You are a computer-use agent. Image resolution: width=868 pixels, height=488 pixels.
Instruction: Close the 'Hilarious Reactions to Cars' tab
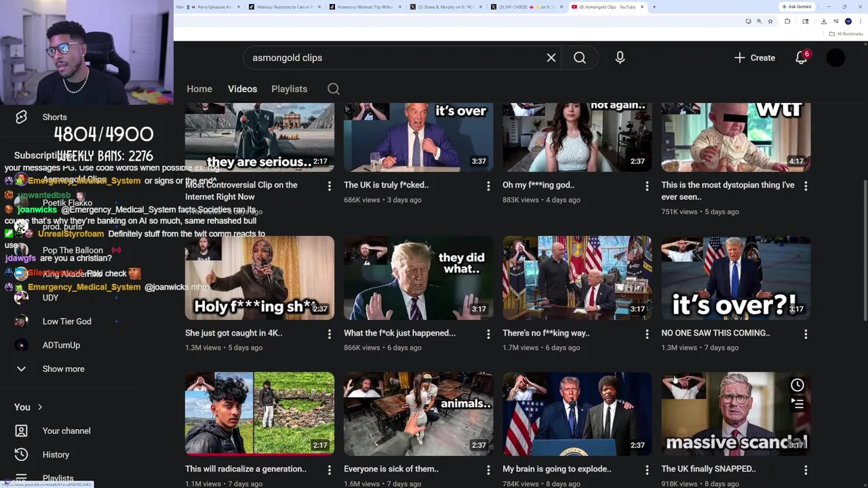319,7
